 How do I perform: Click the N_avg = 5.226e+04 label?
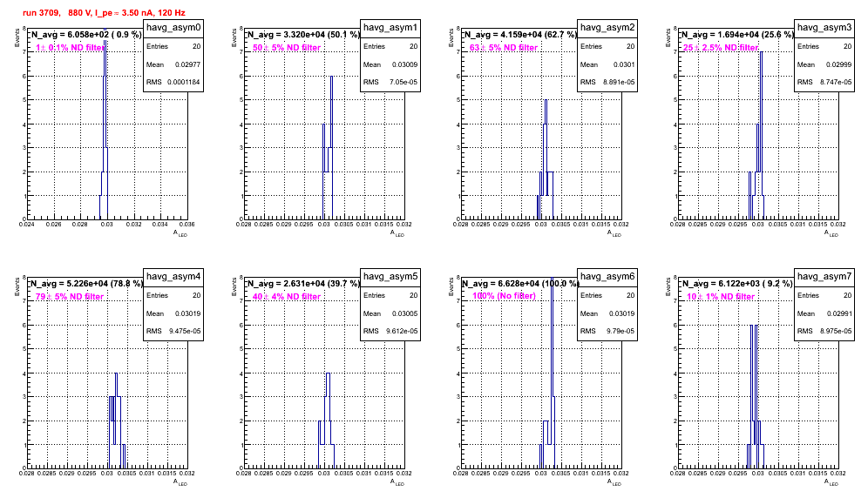click(x=87, y=283)
